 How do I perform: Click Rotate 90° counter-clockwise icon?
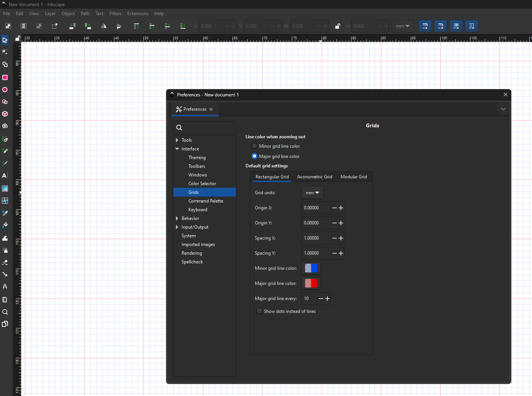(x=72, y=26)
